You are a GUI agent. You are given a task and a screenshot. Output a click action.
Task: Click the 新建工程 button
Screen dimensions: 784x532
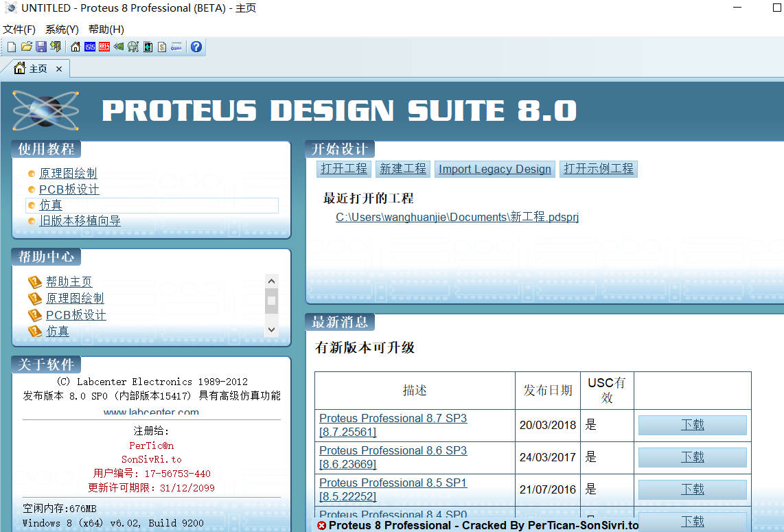pyautogui.click(x=403, y=169)
